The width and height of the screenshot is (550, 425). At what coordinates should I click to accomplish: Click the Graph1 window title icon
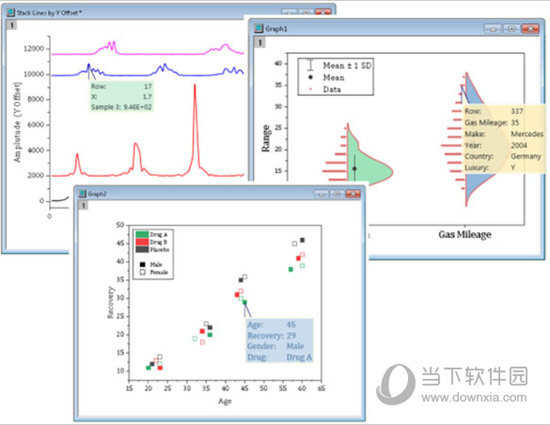pos(259,28)
